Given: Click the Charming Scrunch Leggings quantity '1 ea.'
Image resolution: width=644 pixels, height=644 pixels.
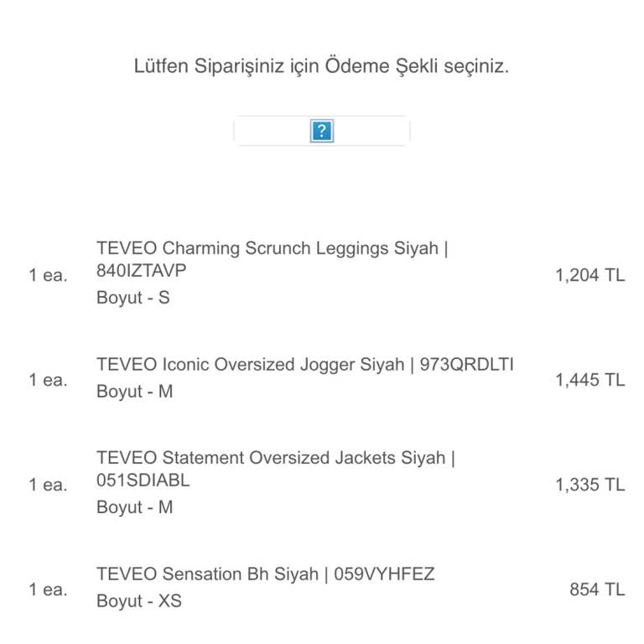Looking at the screenshot, I should tap(48, 275).
